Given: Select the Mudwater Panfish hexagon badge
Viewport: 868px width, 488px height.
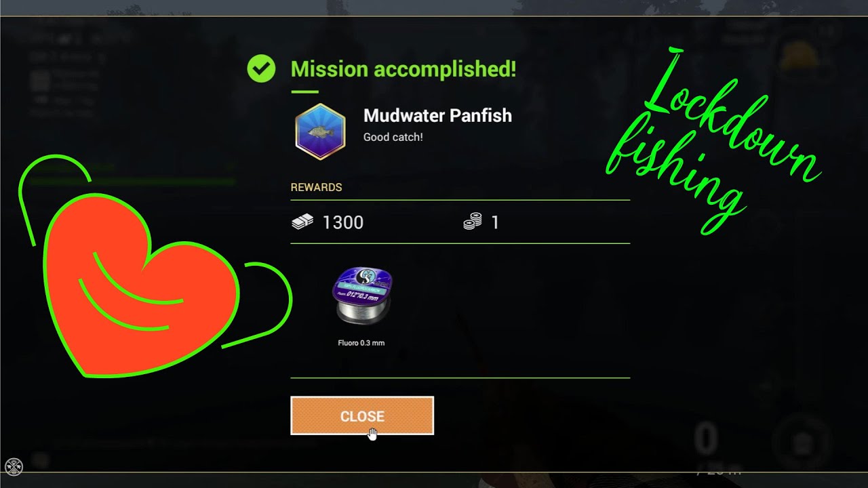Looking at the screenshot, I should tap(320, 131).
